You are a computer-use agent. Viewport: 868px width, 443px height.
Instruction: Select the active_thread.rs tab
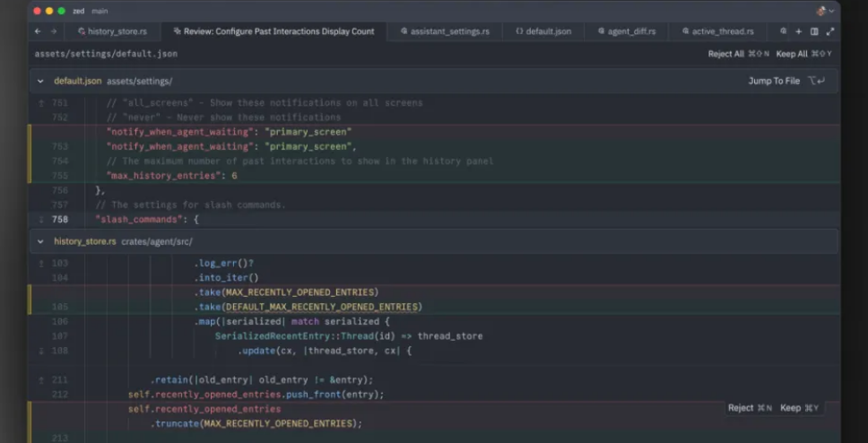pyautogui.click(x=723, y=31)
